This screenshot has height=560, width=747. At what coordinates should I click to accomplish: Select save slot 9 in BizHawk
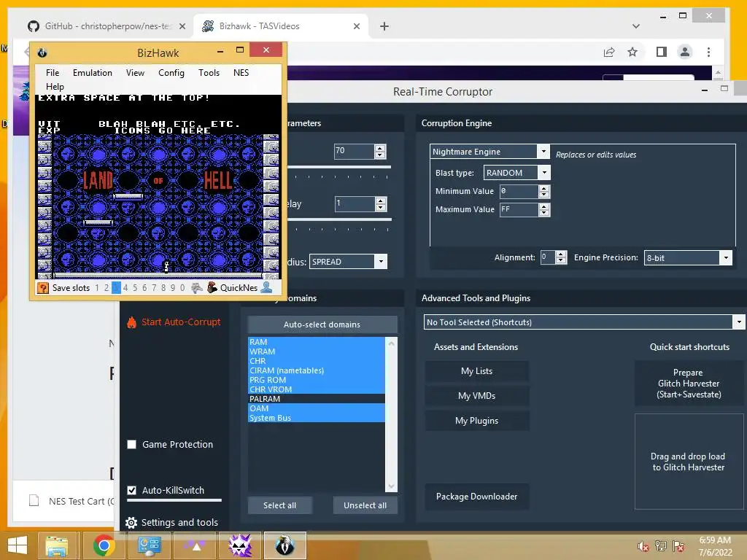(x=172, y=287)
